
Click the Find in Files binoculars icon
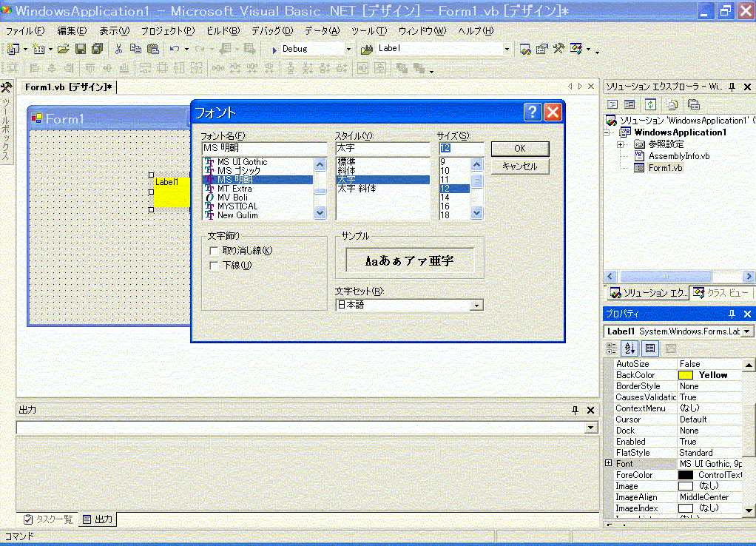tap(367, 49)
